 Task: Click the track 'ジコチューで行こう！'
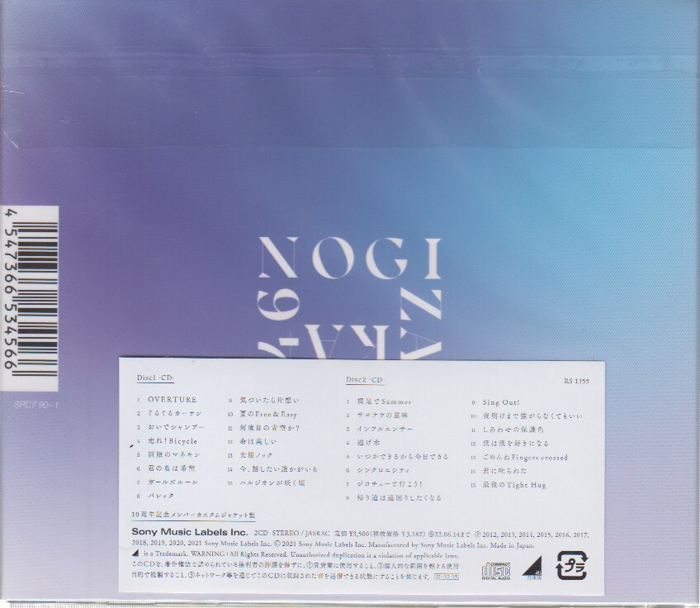point(390,484)
